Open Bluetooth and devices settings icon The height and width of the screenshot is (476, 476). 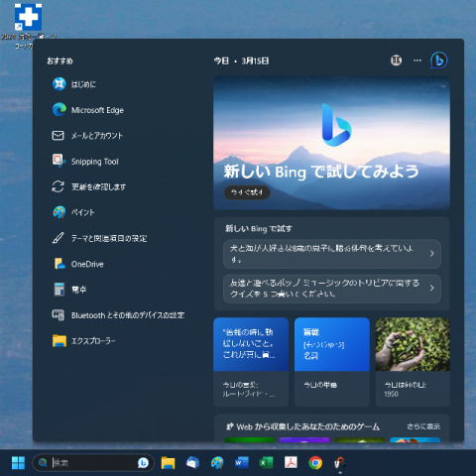pos(59,315)
